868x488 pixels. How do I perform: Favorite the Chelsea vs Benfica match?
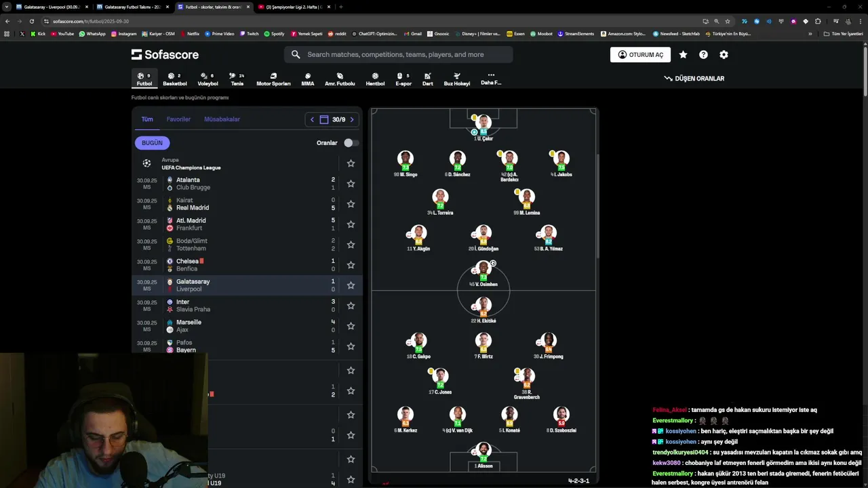(x=351, y=265)
